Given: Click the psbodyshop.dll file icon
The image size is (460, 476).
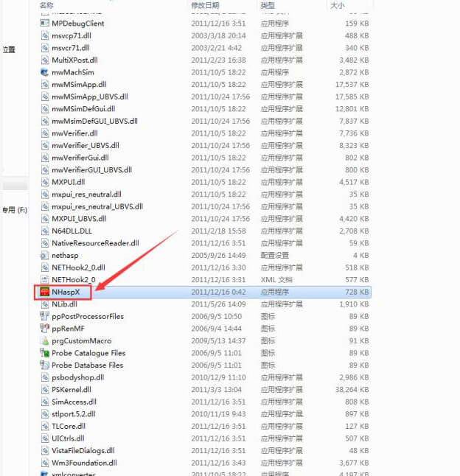Looking at the screenshot, I should tap(45, 377).
